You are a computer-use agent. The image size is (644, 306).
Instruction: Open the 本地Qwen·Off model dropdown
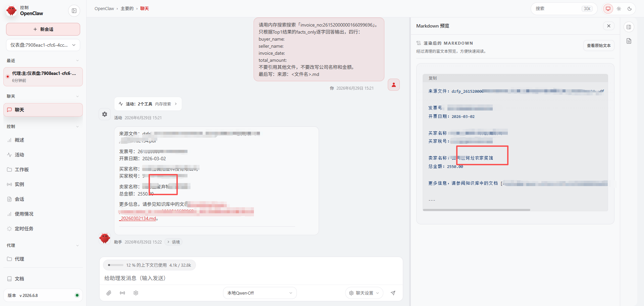pyautogui.click(x=260, y=293)
